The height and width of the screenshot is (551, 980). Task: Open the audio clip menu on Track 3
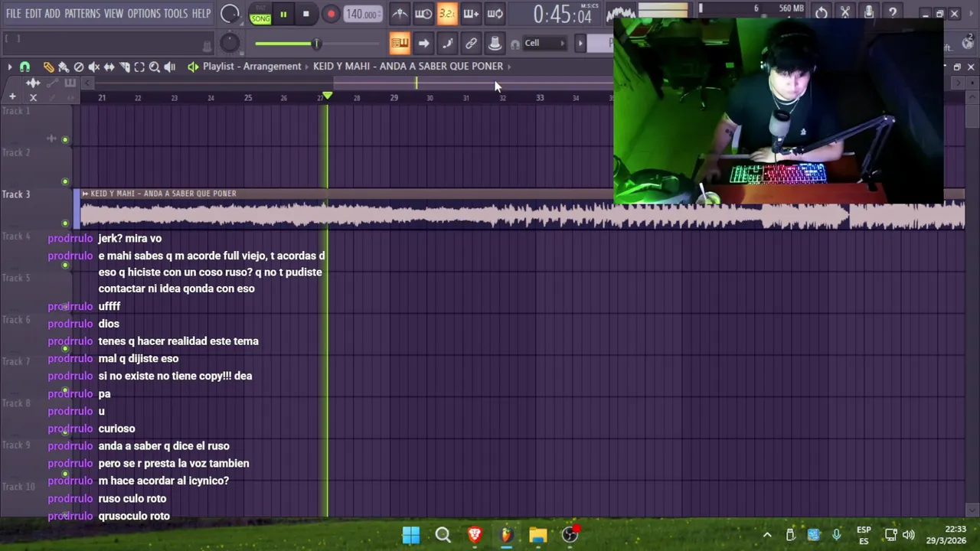85,194
